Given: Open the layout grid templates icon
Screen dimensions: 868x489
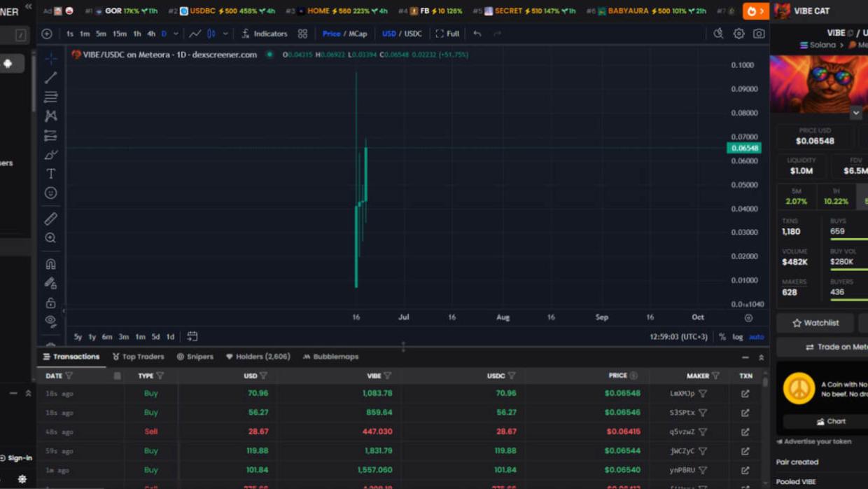Looking at the screenshot, I should coord(302,34).
